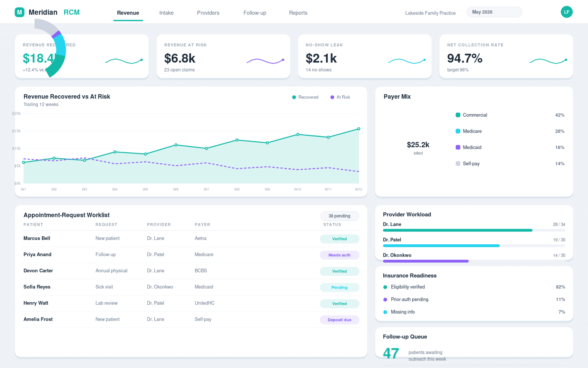Click the 38 pending badge
Image resolution: width=588 pixels, height=368 pixels.
(339, 216)
